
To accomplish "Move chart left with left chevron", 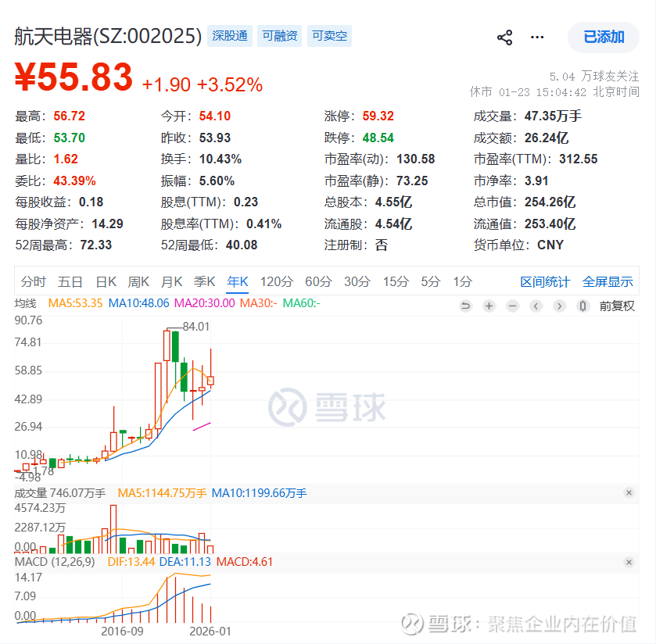I will [536, 306].
